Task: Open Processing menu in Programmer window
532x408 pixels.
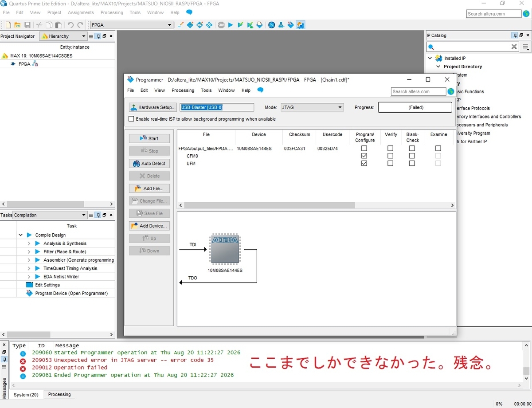Action: point(183,90)
